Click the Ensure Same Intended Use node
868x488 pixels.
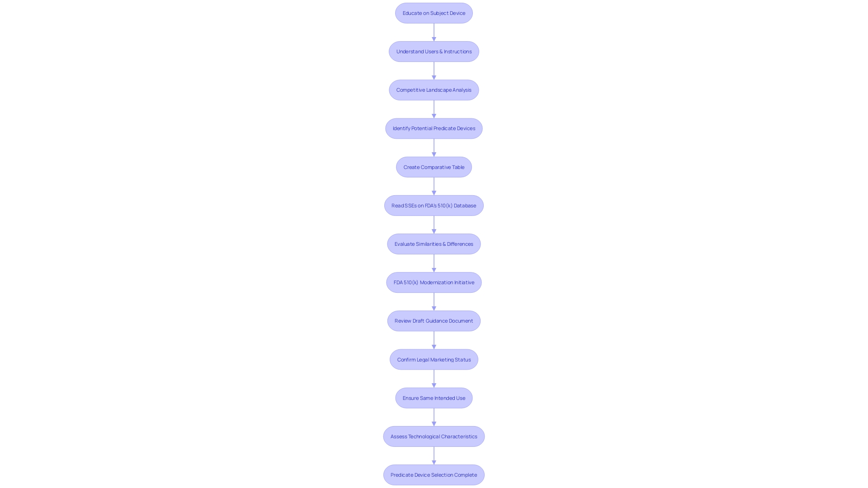pos(434,398)
